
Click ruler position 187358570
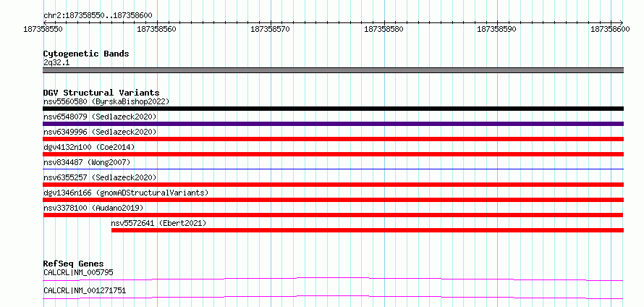pyautogui.click(x=270, y=29)
